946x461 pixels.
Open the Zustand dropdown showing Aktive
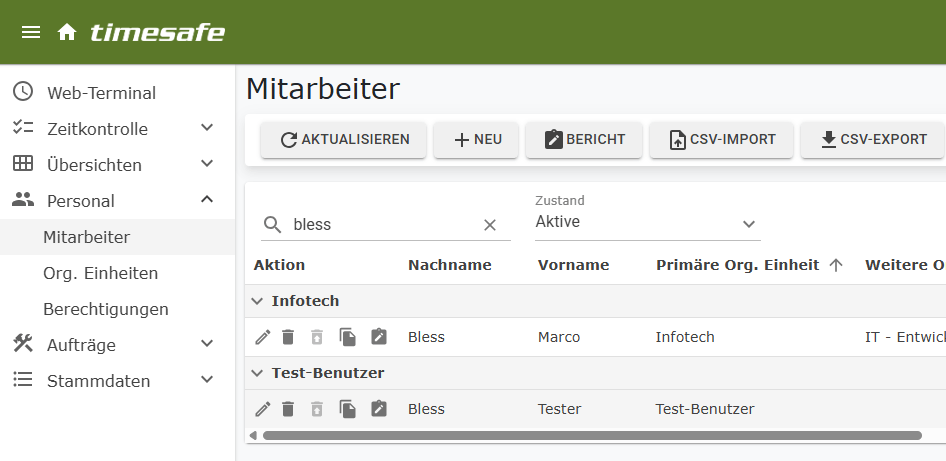tap(647, 222)
